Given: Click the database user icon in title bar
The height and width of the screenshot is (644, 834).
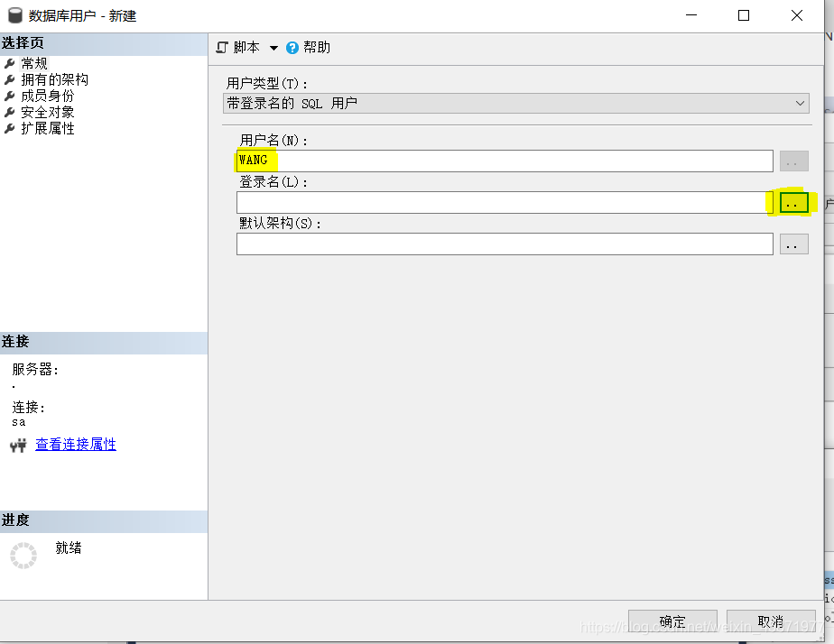Looking at the screenshot, I should tap(13, 14).
